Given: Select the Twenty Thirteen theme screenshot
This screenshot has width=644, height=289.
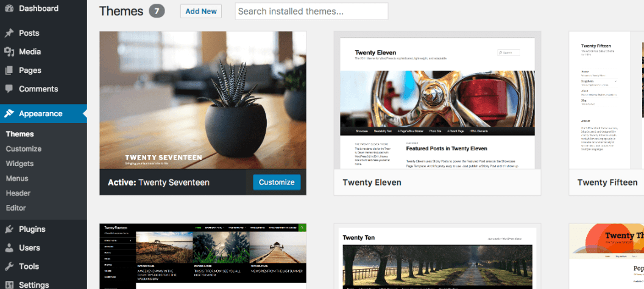Looking at the screenshot, I should pos(606,256).
